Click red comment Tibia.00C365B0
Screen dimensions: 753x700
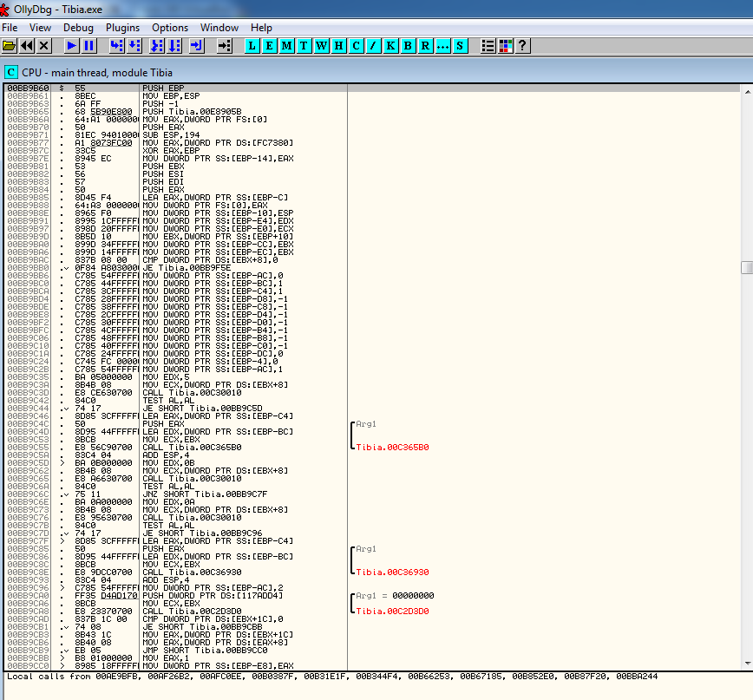click(x=392, y=448)
